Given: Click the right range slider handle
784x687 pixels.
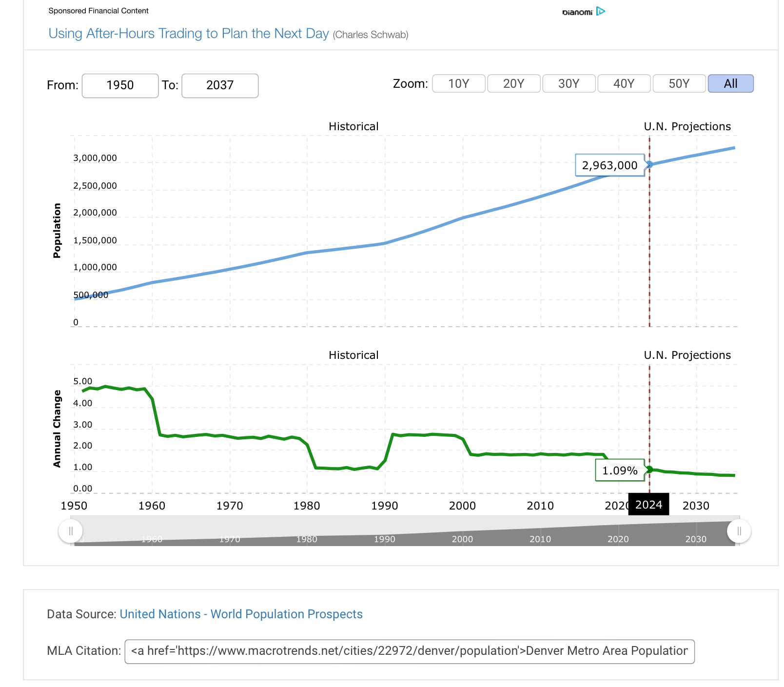Looking at the screenshot, I should [739, 531].
